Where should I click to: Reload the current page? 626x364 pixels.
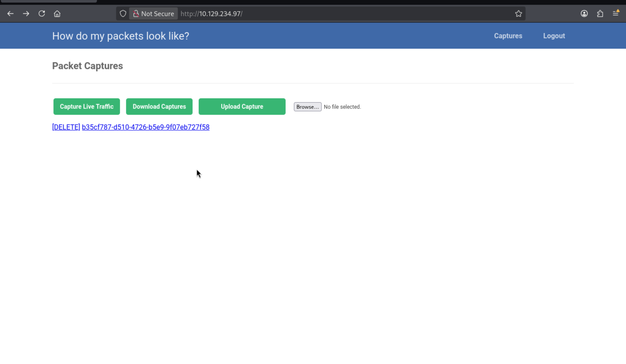point(42,14)
